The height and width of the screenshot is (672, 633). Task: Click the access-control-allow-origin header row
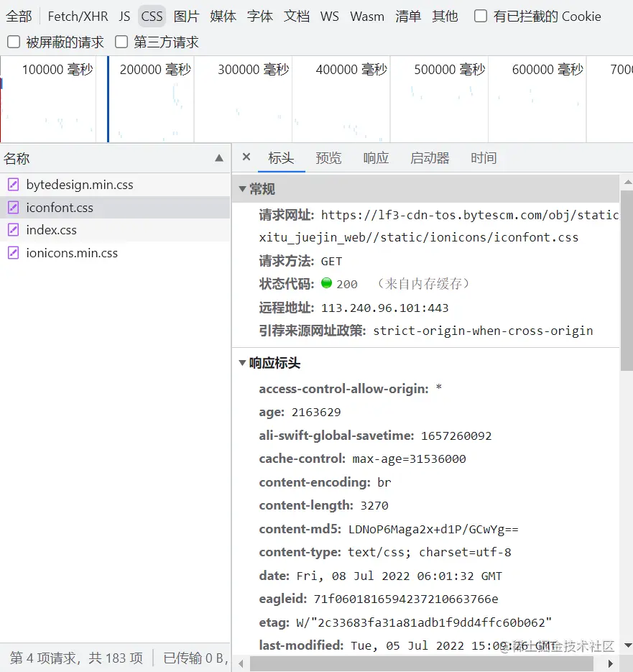(350, 389)
